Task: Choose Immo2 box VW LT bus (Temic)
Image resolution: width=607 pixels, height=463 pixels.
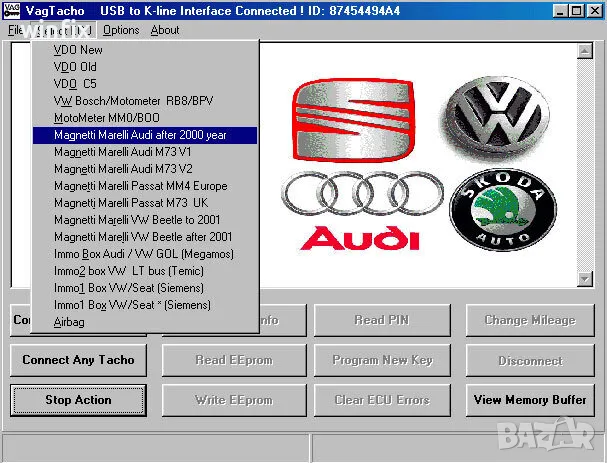Action: tap(145, 271)
